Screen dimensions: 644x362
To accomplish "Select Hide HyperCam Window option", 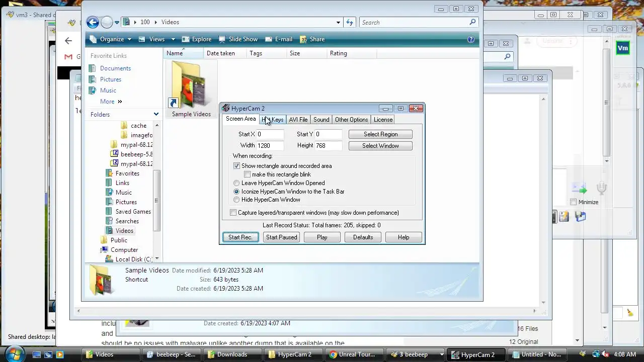I will click(x=236, y=200).
